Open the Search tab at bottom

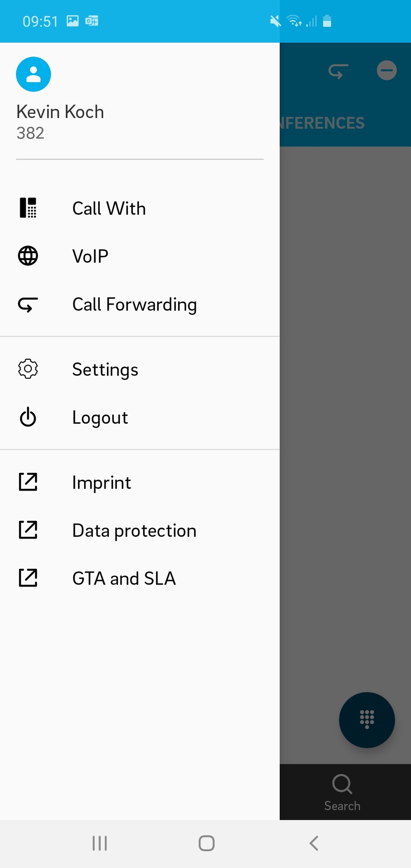point(342,792)
